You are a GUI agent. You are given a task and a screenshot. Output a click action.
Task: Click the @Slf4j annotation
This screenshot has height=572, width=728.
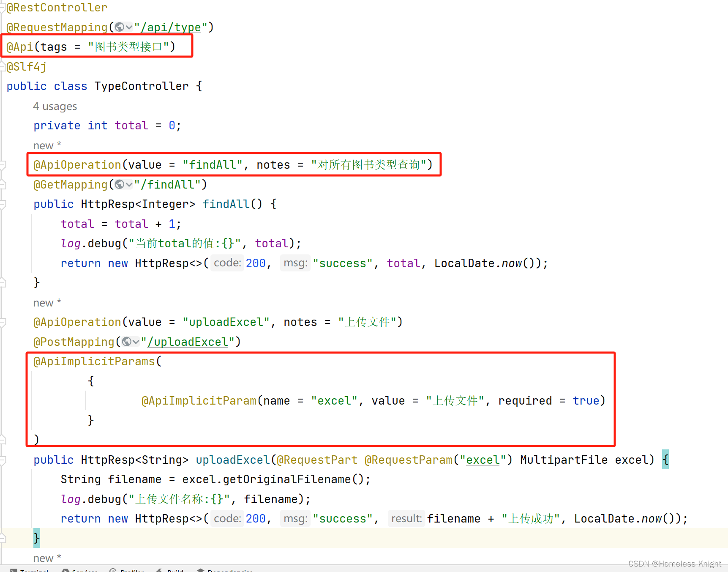tap(27, 67)
